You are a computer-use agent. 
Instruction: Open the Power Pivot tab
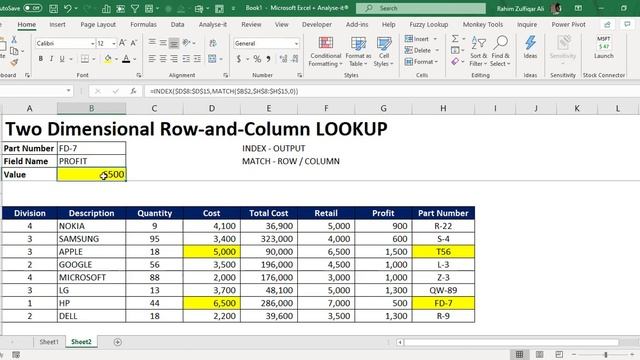tap(568, 24)
